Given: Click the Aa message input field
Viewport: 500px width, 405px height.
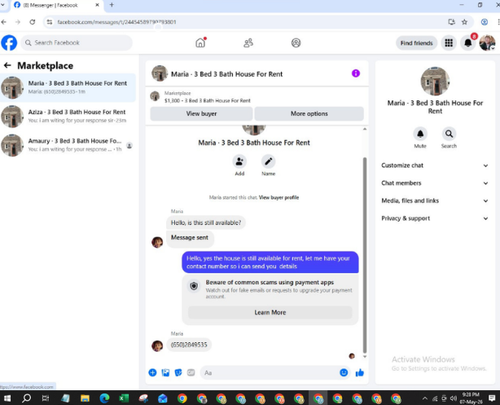Looking at the screenshot, I should (x=269, y=373).
